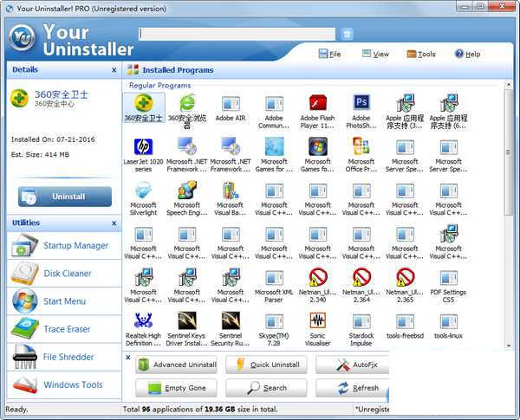Open the View menu
The height and width of the screenshot is (420, 520).
pyautogui.click(x=375, y=54)
